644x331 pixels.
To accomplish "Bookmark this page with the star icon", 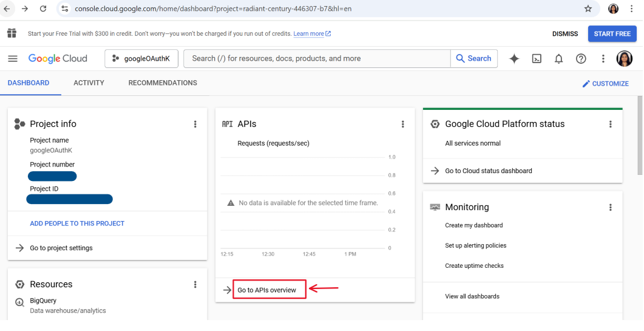I will (588, 9).
